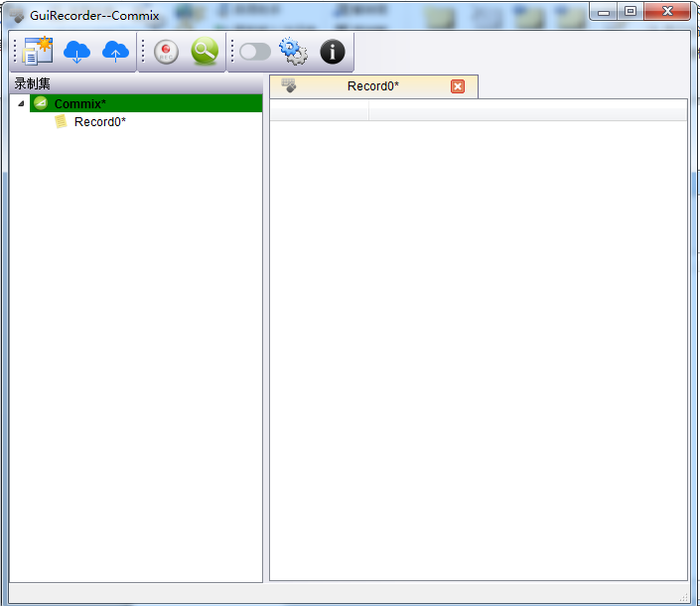Click the second column header of the record table

527,110
